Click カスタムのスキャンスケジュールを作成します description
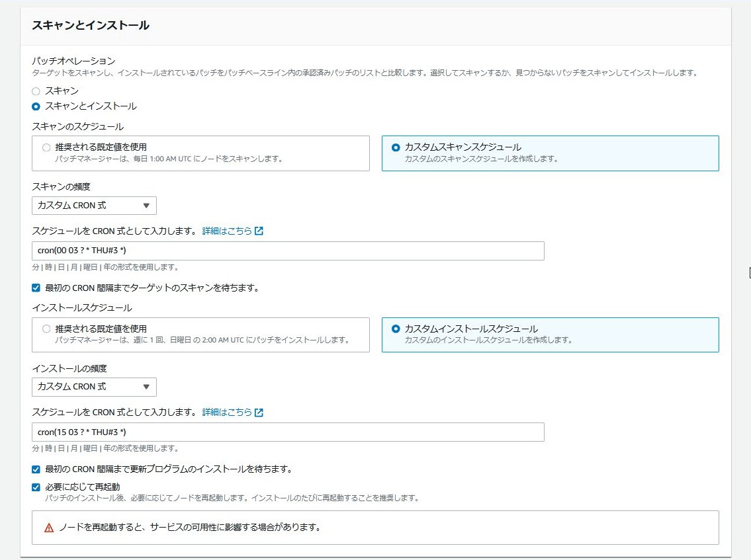The image size is (751, 560). 481,159
